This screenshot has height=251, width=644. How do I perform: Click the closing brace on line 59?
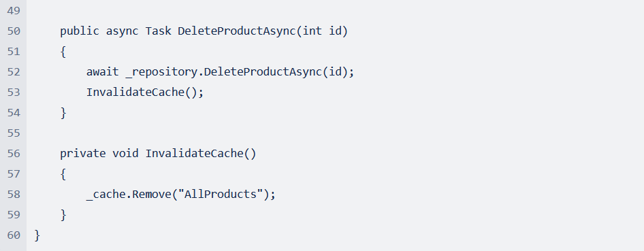[63, 214]
